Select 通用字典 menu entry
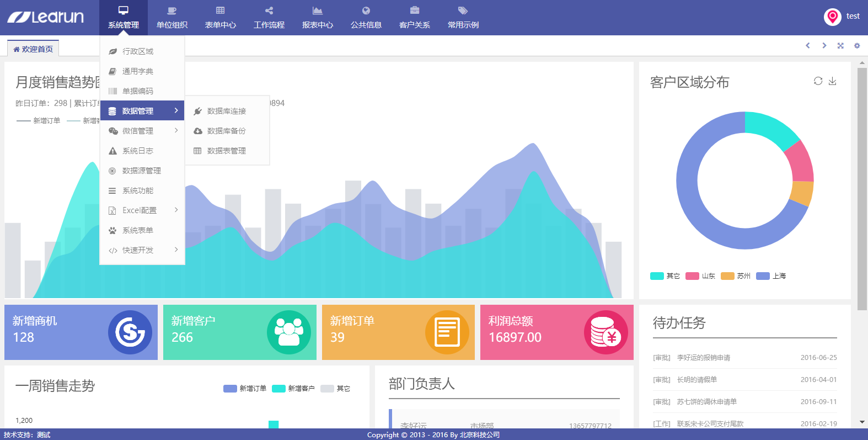This screenshot has width=868, height=440. [x=142, y=71]
